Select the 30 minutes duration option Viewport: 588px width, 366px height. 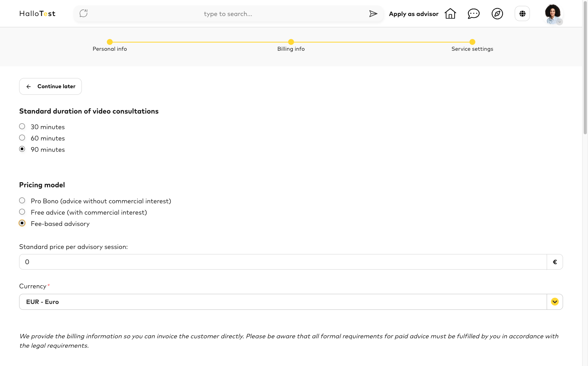[22, 126]
